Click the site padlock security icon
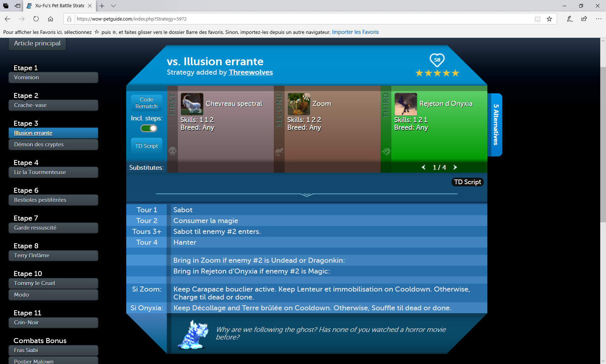This screenshot has width=606, height=364. coord(69,19)
